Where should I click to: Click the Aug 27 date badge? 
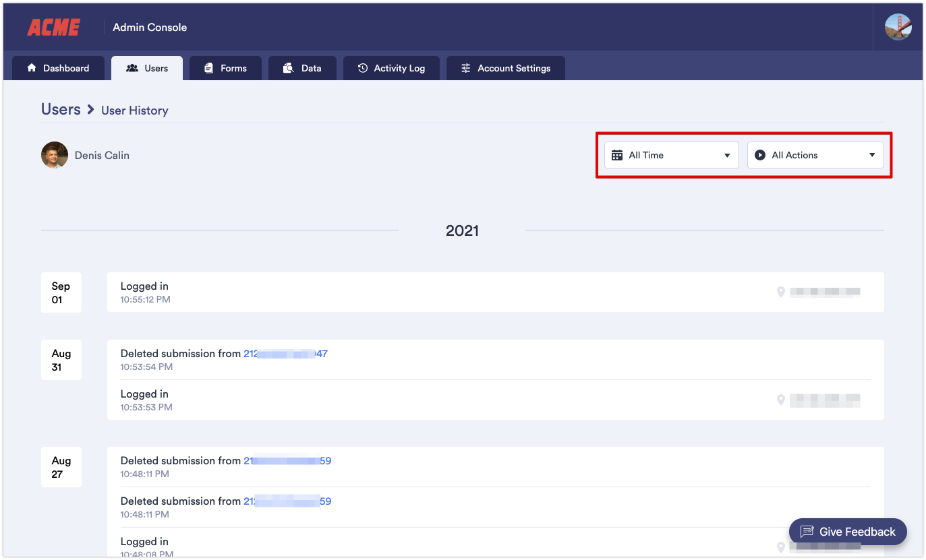(61, 467)
